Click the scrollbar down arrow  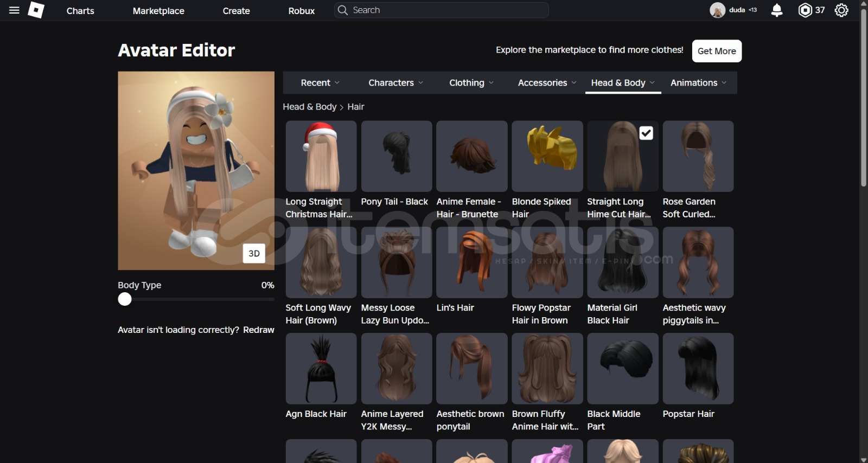coord(863,459)
